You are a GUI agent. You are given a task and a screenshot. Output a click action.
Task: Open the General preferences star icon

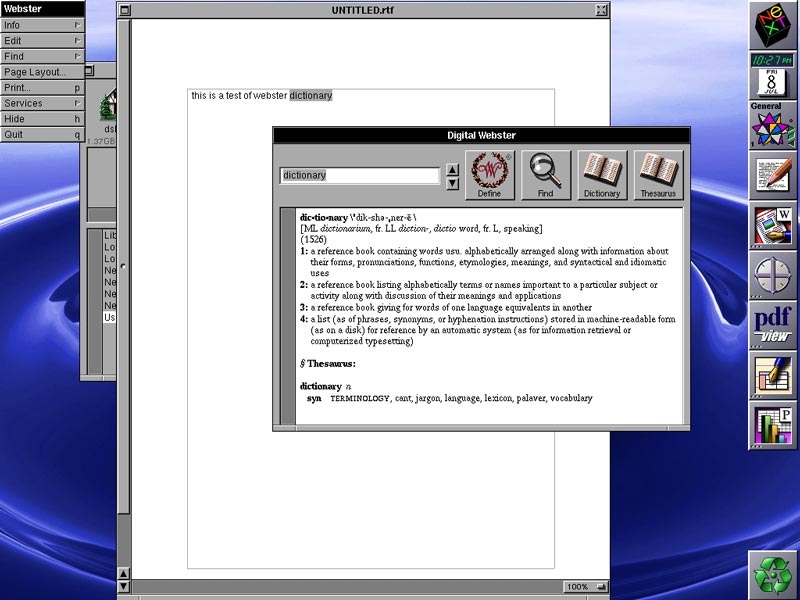click(772, 126)
